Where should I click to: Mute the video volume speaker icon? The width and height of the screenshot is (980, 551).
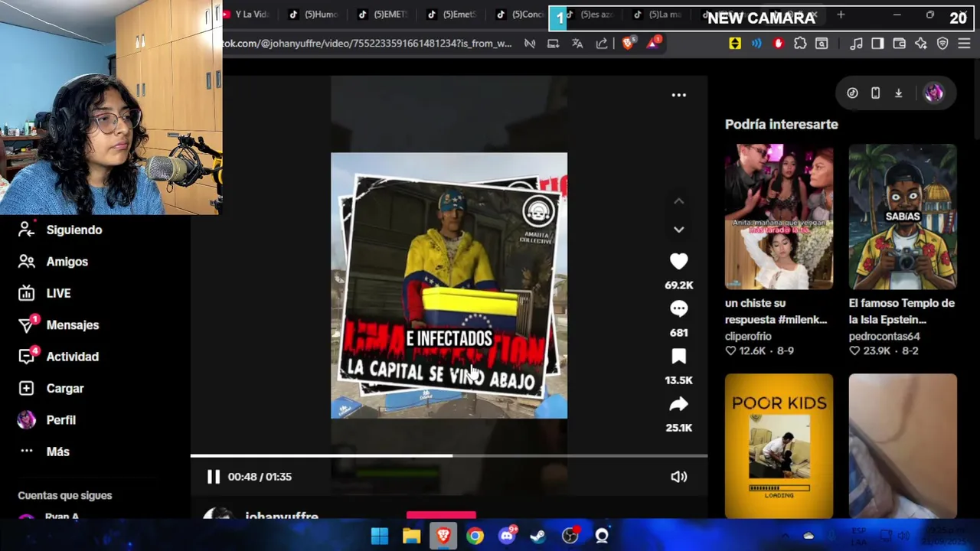pyautogui.click(x=678, y=477)
